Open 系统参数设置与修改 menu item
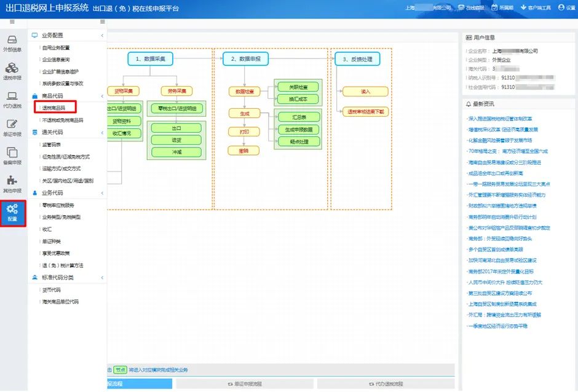 pos(63,84)
